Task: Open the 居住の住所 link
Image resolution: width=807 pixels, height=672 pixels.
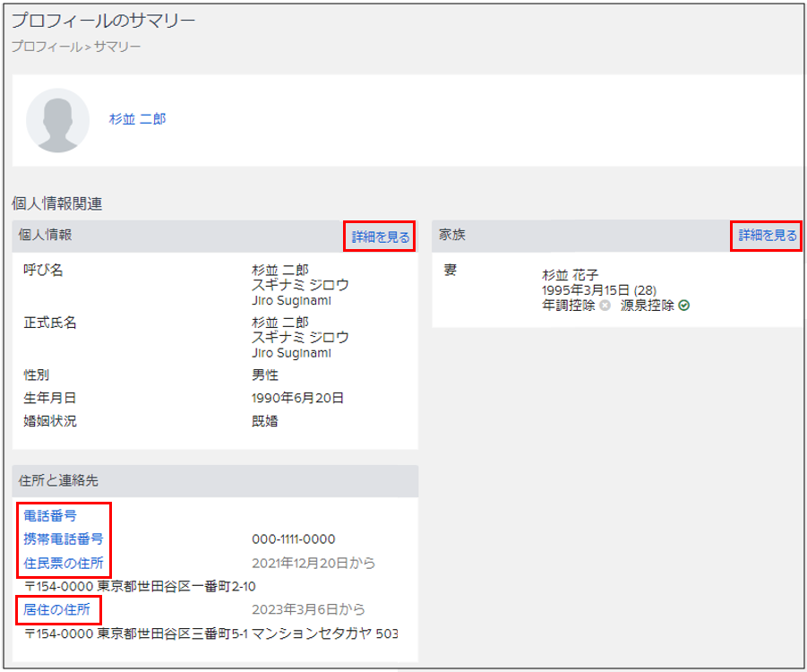Action: 56,610
